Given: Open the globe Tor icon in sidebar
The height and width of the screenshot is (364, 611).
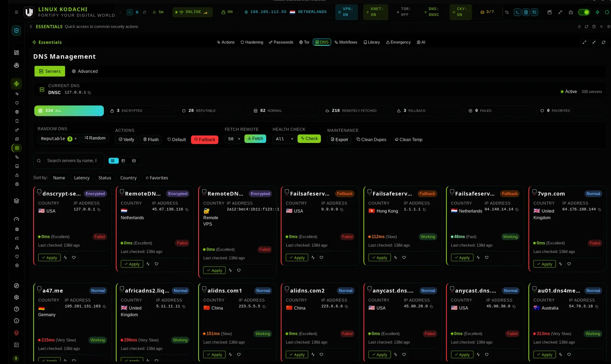Looking at the screenshot, I should pyautogui.click(x=17, y=112).
